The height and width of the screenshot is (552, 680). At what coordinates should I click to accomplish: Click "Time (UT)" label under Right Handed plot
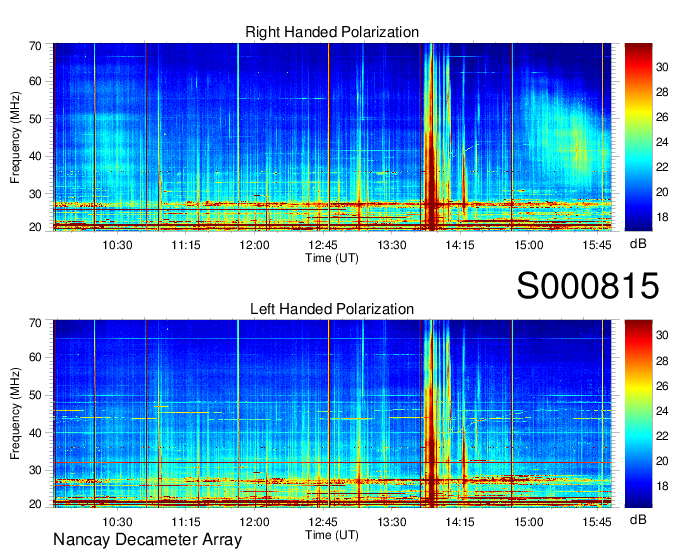332,258
